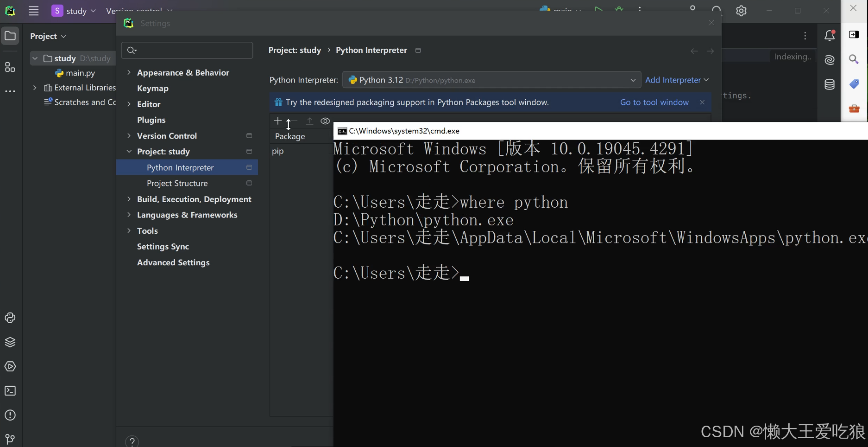Viewport: 868px width, 447px height.
Task: Expand Appearance & Behavior settings
Action: point(129,72)
